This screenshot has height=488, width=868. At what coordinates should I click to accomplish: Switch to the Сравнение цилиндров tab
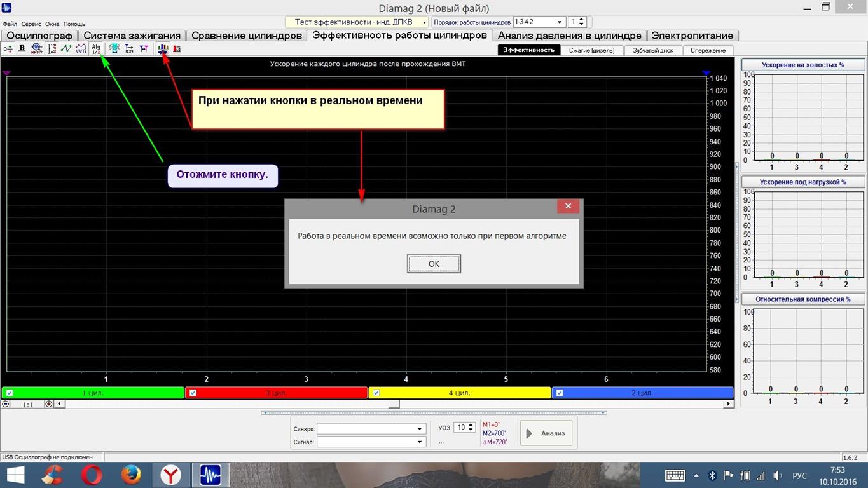(247, 36)
